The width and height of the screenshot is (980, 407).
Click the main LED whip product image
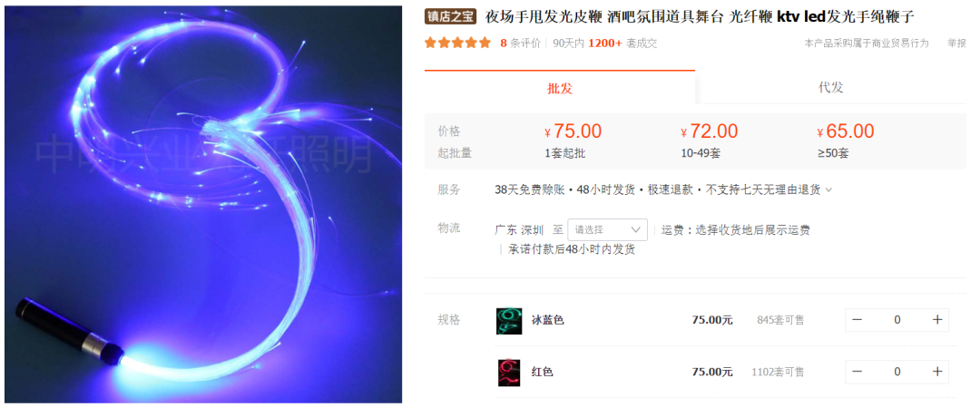[x=203, y=205]
